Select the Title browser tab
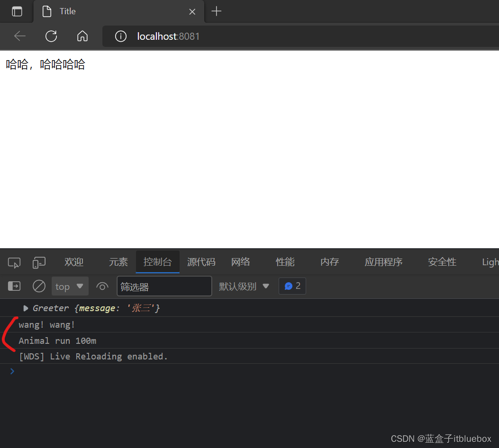 coord(118,11)
